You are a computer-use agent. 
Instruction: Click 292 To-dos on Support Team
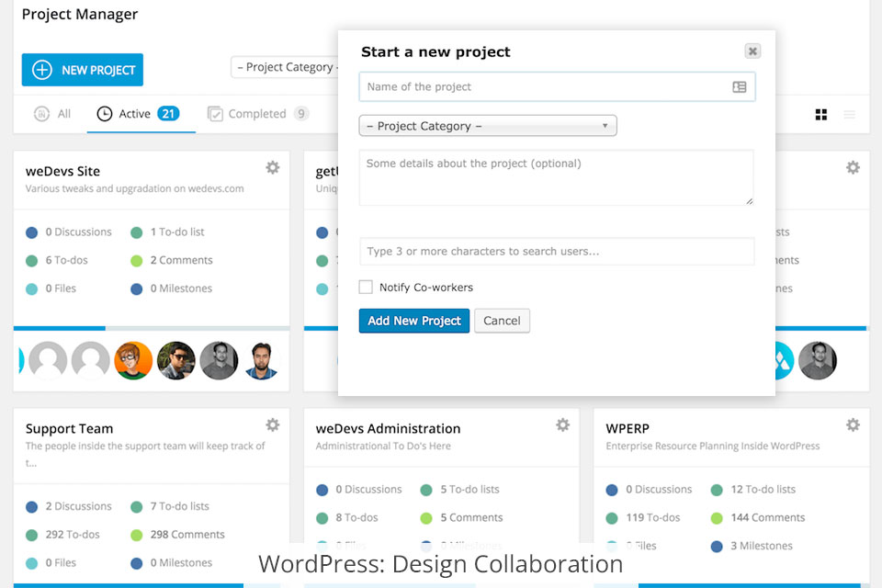(x=73, y=535)
